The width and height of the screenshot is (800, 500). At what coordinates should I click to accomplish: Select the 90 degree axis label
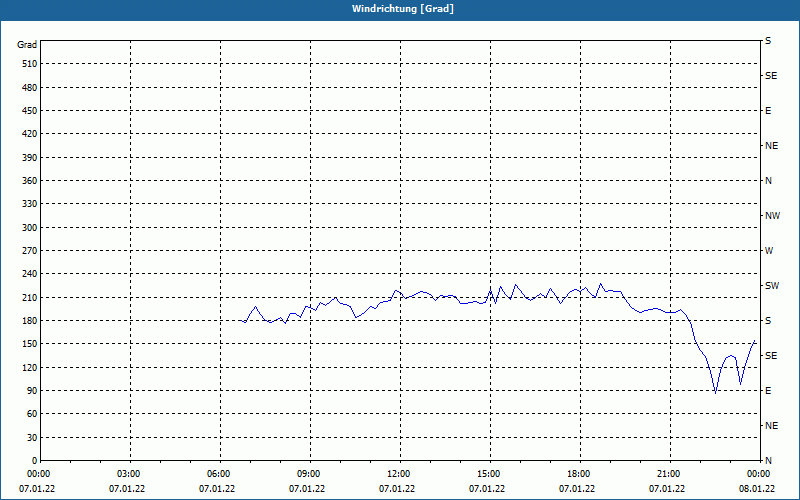tap(32, 391)
